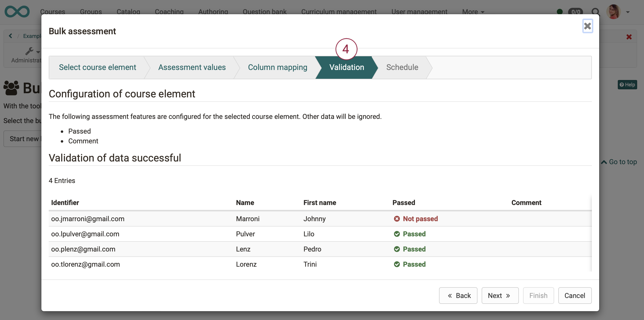Dismiss the message via the red X icon

[x=629, y=37]
